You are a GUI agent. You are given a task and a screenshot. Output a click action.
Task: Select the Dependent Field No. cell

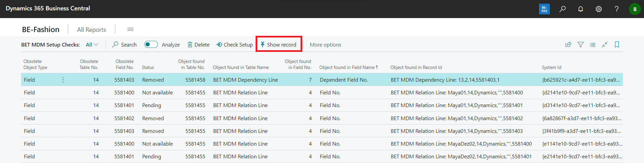click(344, 80)
